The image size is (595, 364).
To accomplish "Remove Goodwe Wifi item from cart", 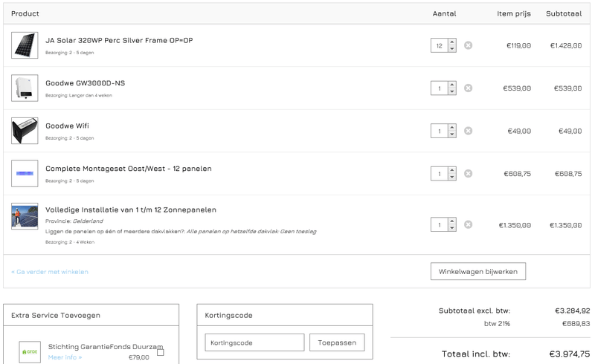I will coord(469,131).
